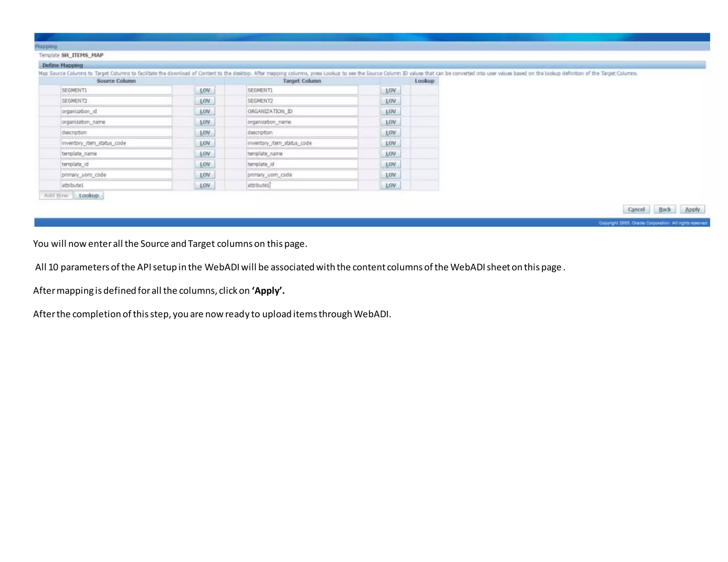Open LOV for target ORGANIZATION_ID field
This screenshot has width=728, height=562.
click(390, 111)
